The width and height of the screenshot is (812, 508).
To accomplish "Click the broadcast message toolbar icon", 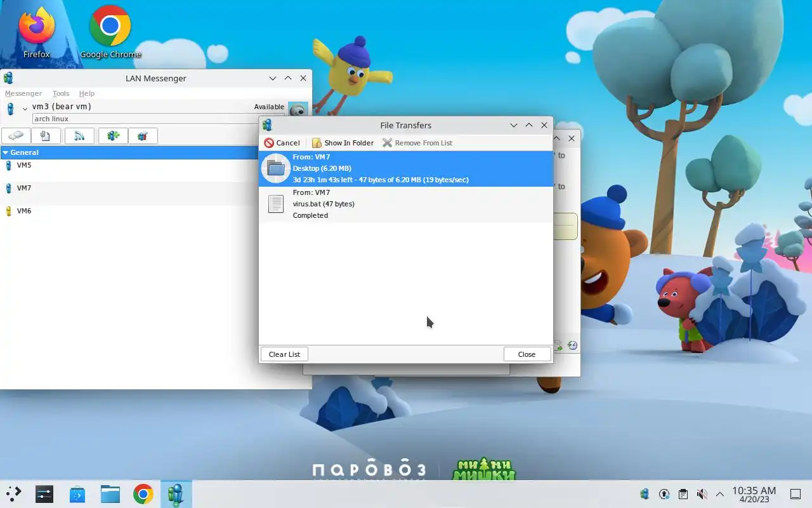I will [79, 136].
